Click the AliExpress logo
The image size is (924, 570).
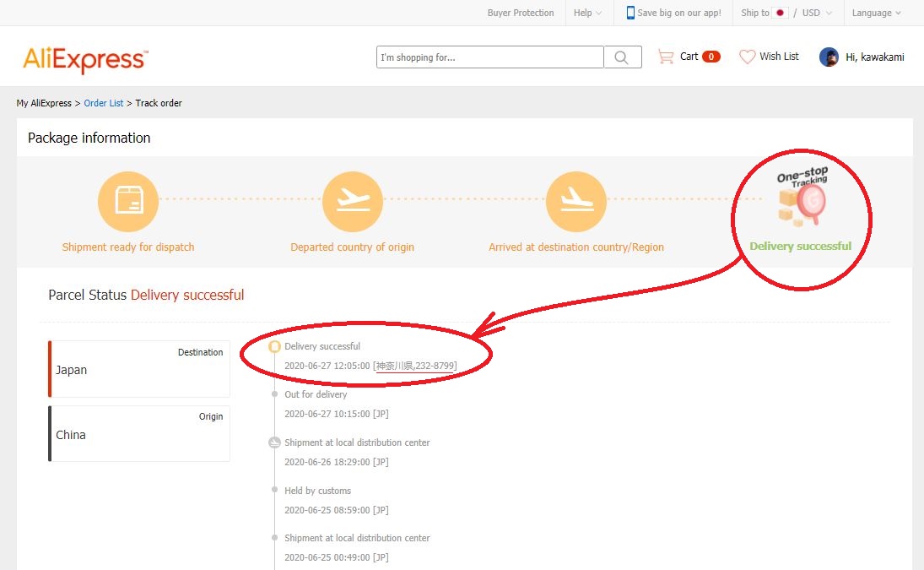point(85,59)
